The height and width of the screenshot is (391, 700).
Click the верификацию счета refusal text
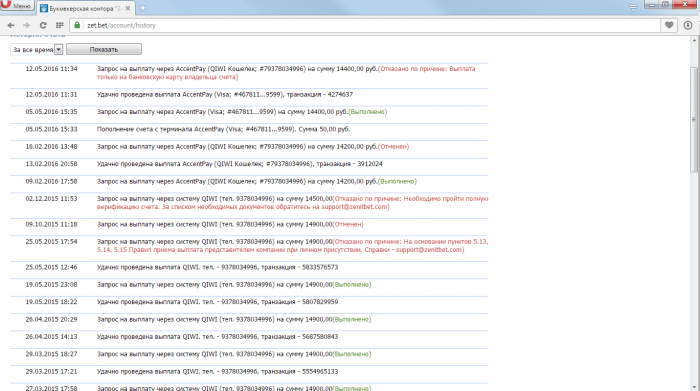click(293, 203)
